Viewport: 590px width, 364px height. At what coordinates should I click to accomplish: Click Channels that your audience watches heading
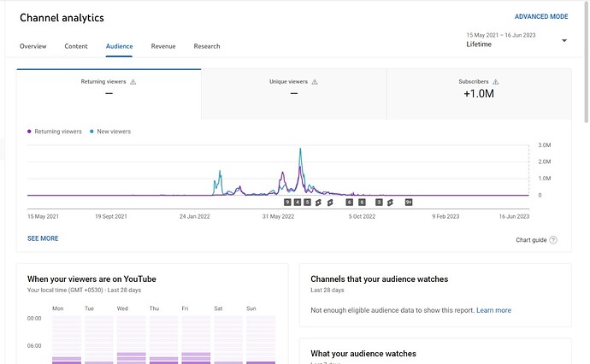coord(380,279)
